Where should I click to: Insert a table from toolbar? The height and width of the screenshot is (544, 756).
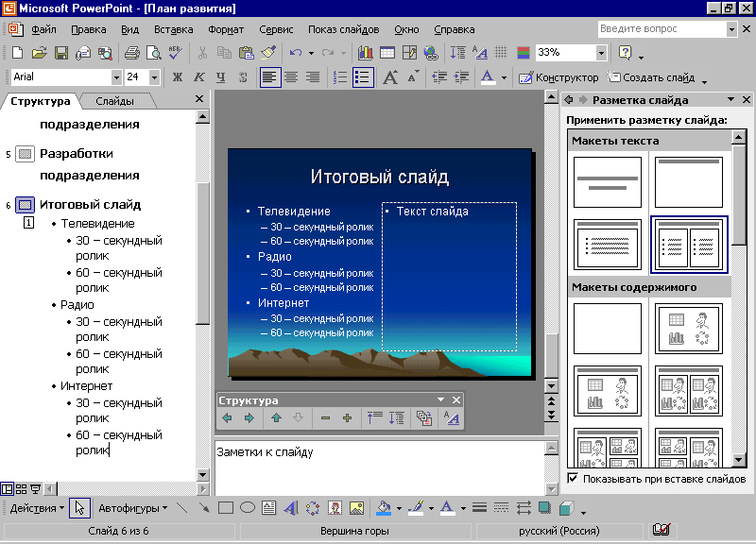point(387,53)
